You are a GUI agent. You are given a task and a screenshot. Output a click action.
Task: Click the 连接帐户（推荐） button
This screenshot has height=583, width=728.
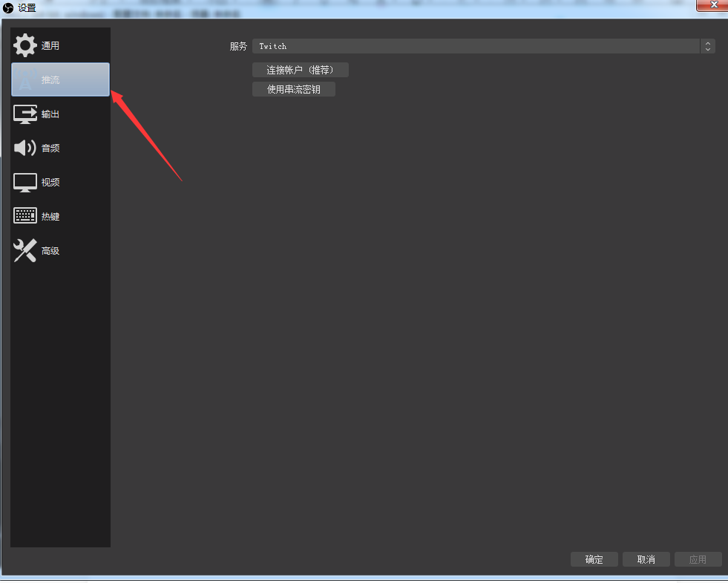coord(300,70)
